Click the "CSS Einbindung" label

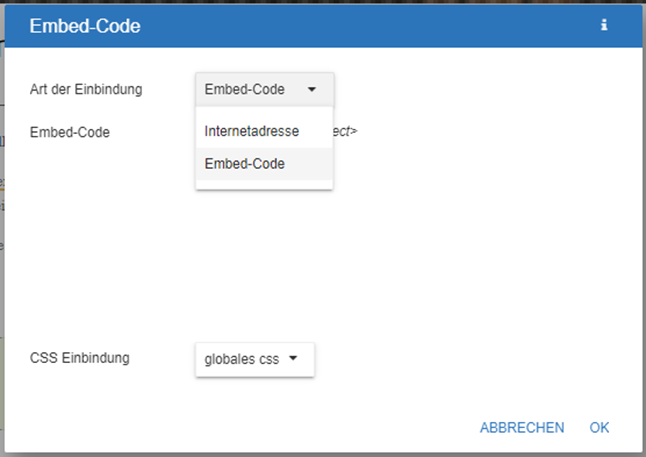(x=80, y=356)
